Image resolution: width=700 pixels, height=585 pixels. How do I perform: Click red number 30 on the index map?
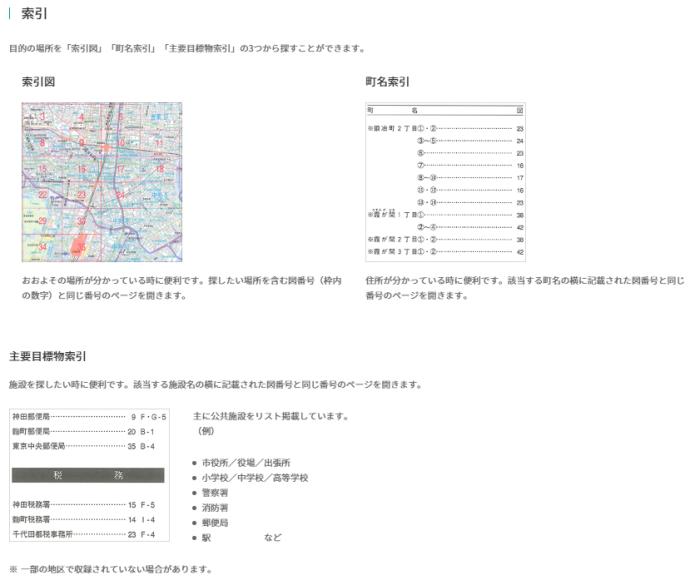click(x=81, y=221)
